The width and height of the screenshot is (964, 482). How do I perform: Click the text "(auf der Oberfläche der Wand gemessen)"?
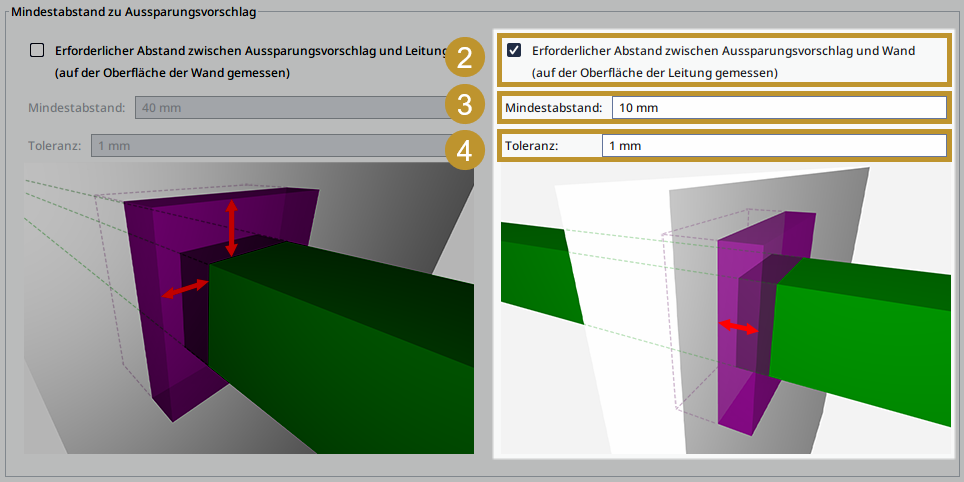coord(172,73)
